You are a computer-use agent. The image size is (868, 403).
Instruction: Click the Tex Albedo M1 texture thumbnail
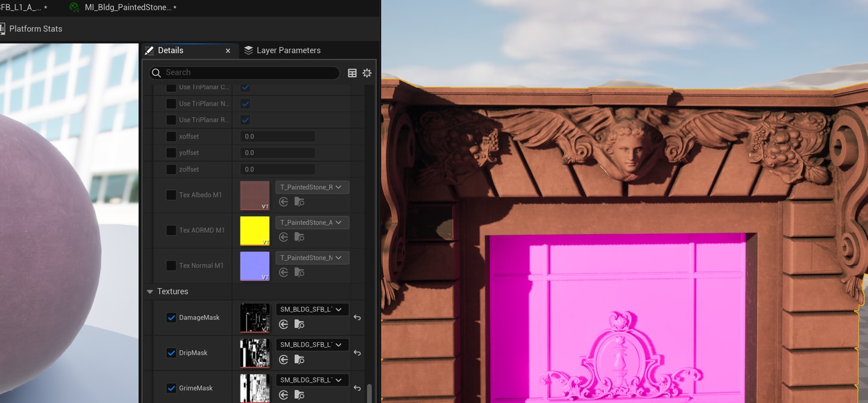click(x=255, y=196)
